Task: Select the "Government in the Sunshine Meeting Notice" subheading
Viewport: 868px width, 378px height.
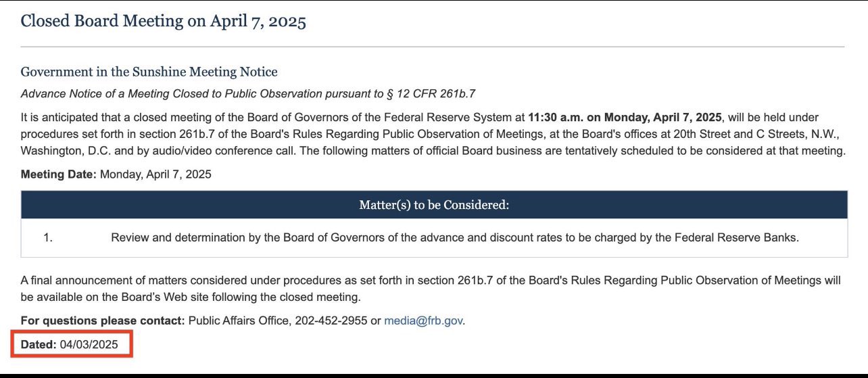Action: [149, 72]
